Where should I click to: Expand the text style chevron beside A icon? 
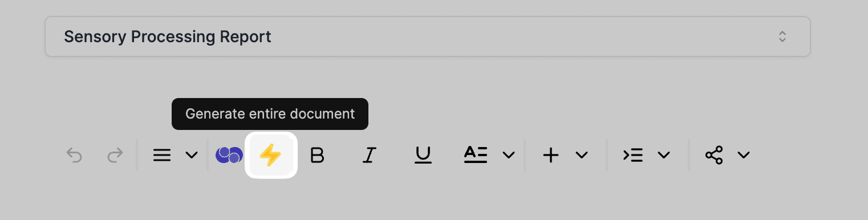click(509, 155)
